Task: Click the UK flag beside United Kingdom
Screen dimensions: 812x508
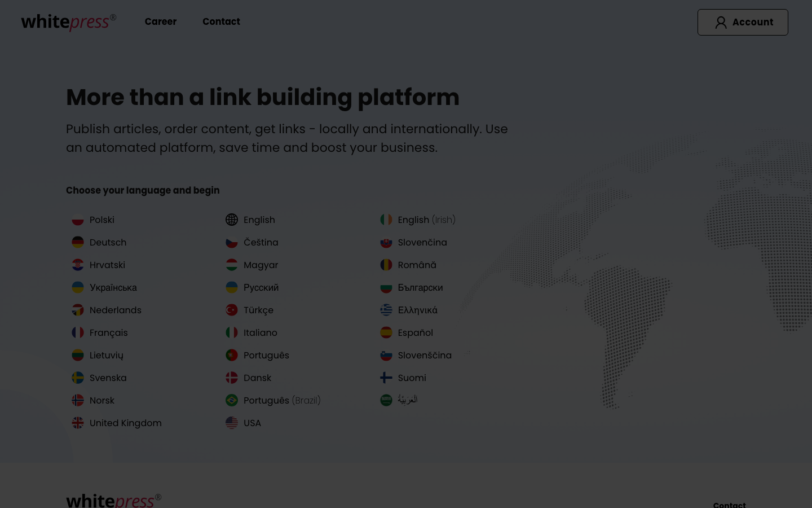Action: (78, 423)
